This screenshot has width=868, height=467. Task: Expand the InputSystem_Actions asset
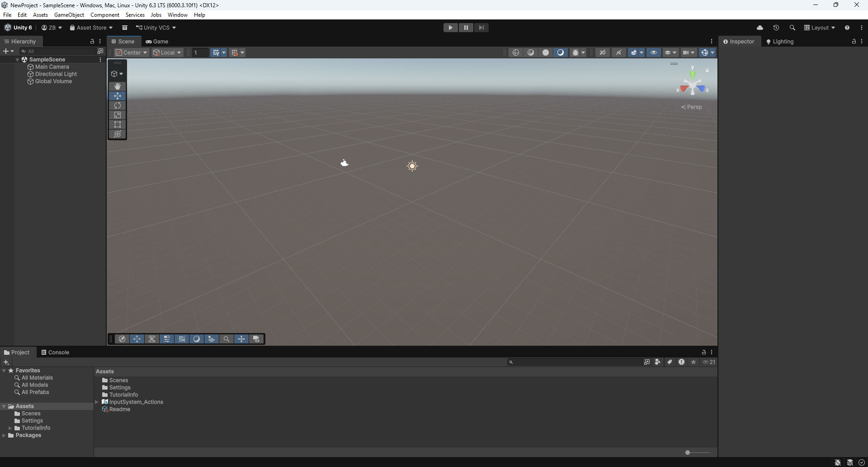point(96,402)
